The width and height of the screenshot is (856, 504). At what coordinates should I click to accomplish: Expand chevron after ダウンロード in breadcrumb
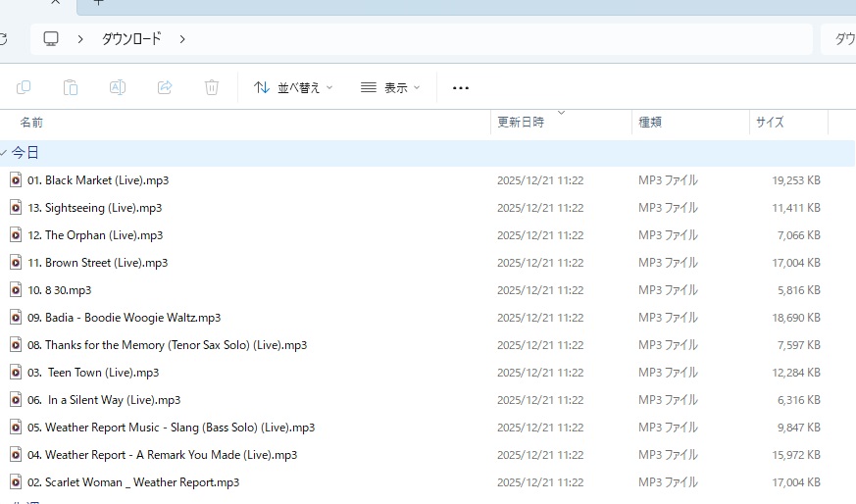point(182,39)
